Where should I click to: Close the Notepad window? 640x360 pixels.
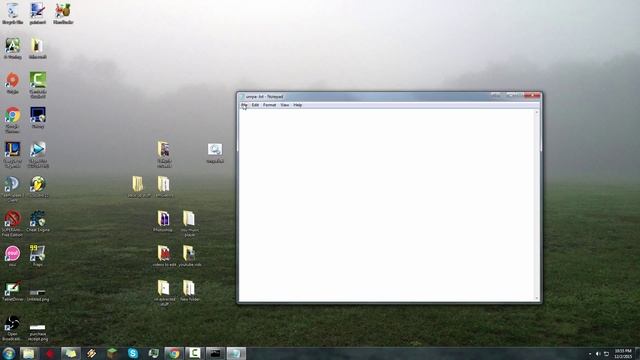(532, 96)
